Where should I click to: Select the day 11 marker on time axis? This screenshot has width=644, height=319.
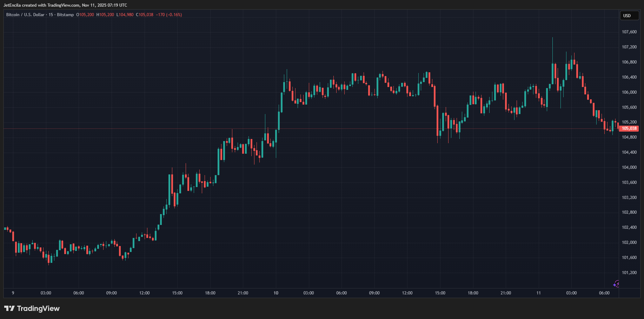point(538,293)
